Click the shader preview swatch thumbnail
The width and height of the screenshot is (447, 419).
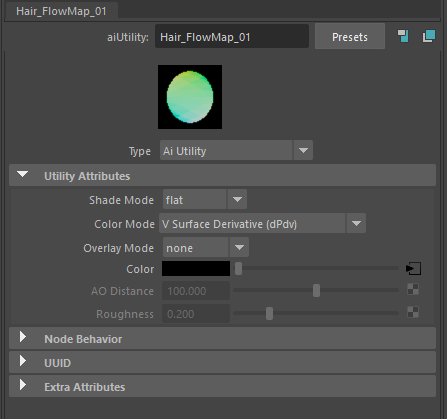[190, 97]
